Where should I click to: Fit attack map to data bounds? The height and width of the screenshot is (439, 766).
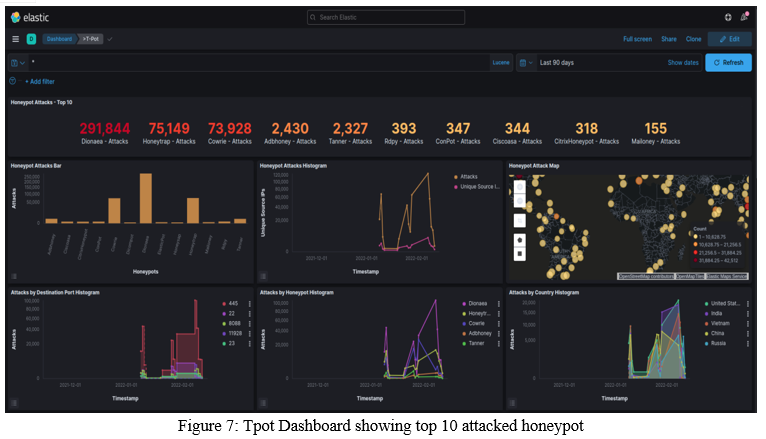(520, 221)
